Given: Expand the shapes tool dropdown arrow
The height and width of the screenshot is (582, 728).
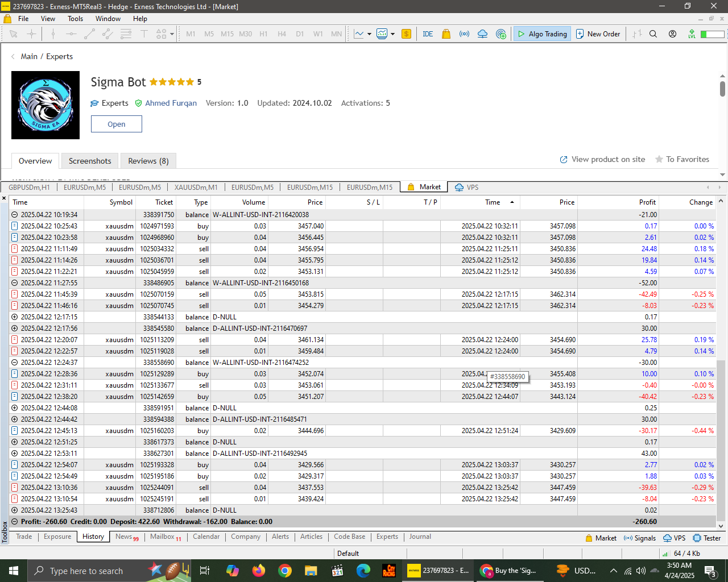Looking at the screenshot, I should click(172, 34).
